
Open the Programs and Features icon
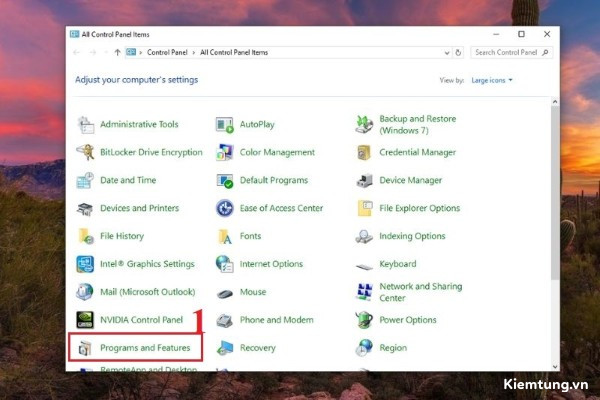(85, 348)
